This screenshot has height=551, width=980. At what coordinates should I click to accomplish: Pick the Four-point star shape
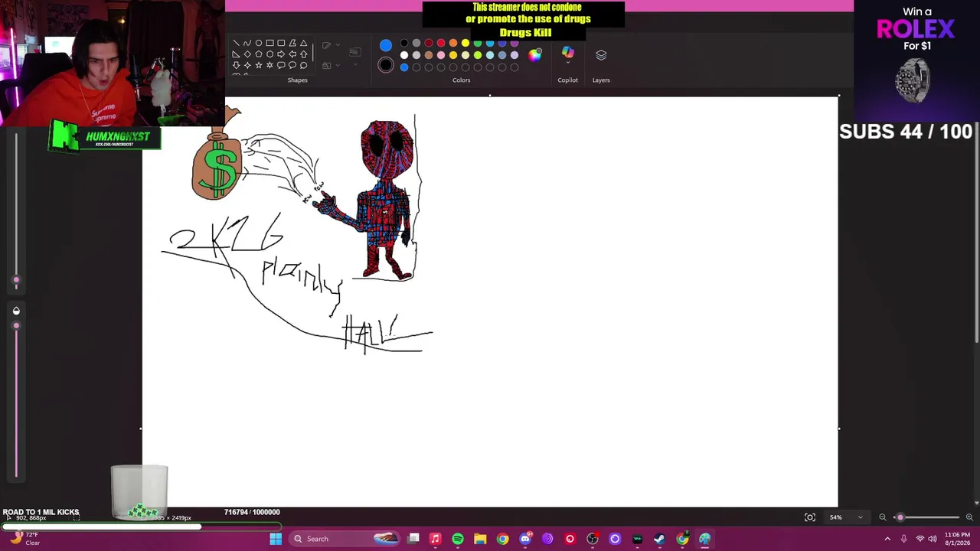coord(247,66)
